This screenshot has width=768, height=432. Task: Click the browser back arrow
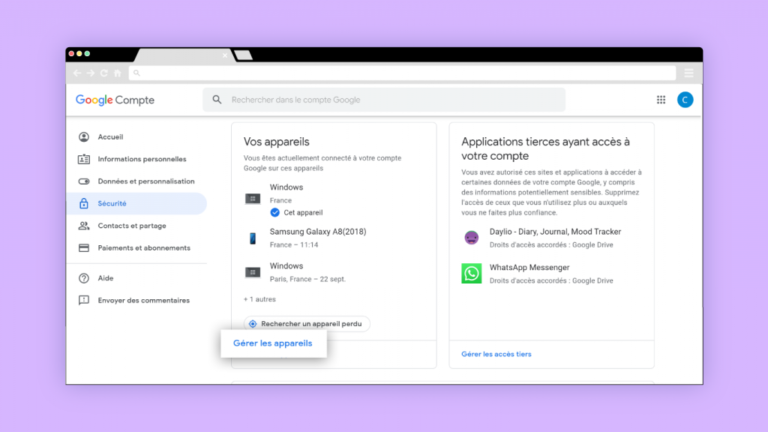point(77,73)
